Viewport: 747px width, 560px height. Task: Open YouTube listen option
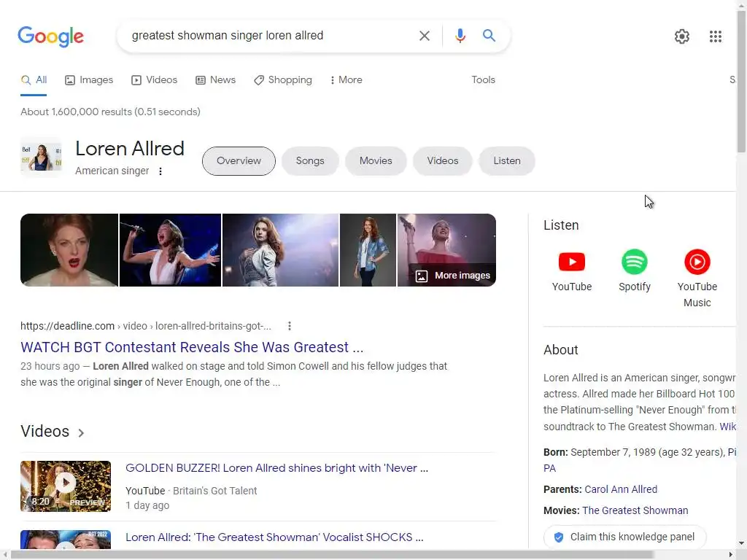tap(572, 271)
